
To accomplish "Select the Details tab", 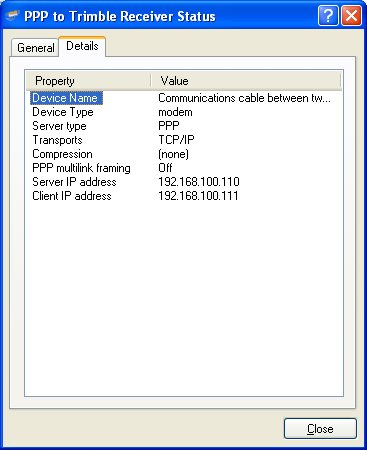I will pos(82,46).
